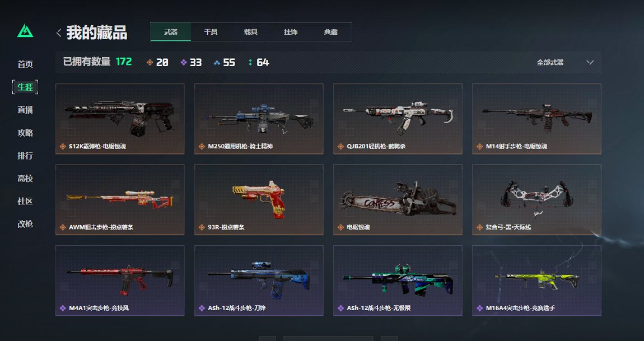Screen dimensions: 644x341
Task: Go back using the arrow beside 我的藏品
Action: pos(59,33)
